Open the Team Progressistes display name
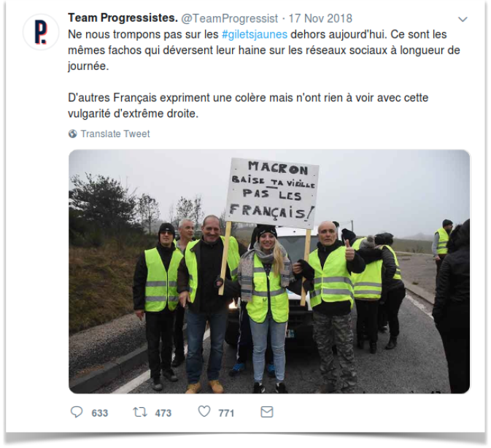Viewport: 491px width, 448px height. 123,18
